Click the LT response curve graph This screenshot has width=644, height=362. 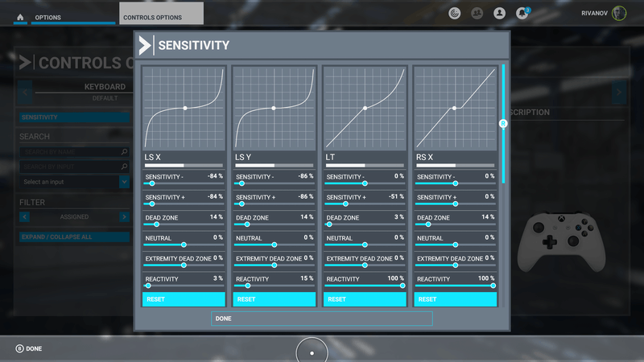[x=365, y=108]
